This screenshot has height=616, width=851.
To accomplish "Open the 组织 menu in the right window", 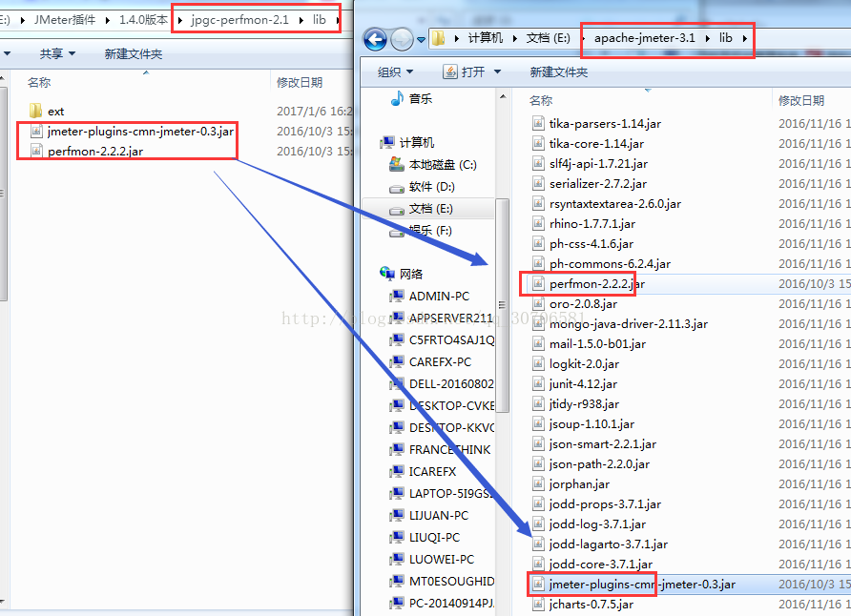I will [x=395, y=72].
